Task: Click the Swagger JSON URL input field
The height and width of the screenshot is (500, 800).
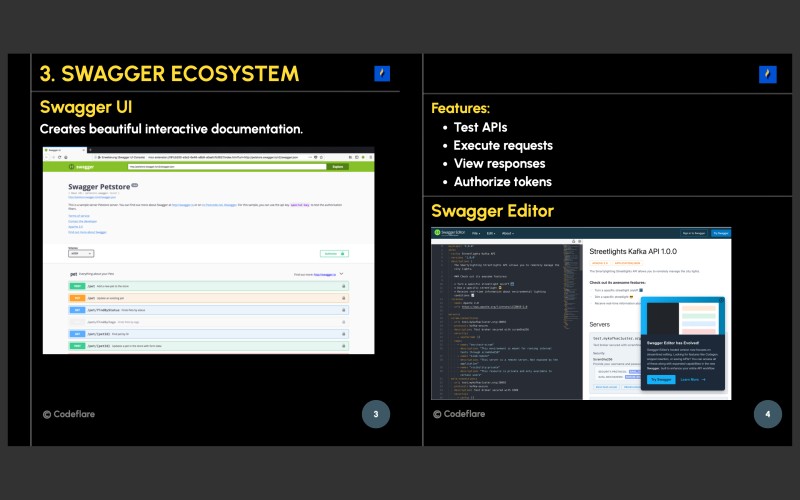Action: (227, 167)
